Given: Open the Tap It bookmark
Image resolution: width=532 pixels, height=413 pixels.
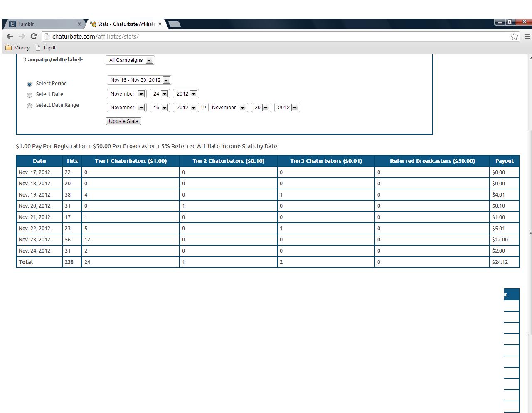Looking at the screenshot, I should coord(46,48).
